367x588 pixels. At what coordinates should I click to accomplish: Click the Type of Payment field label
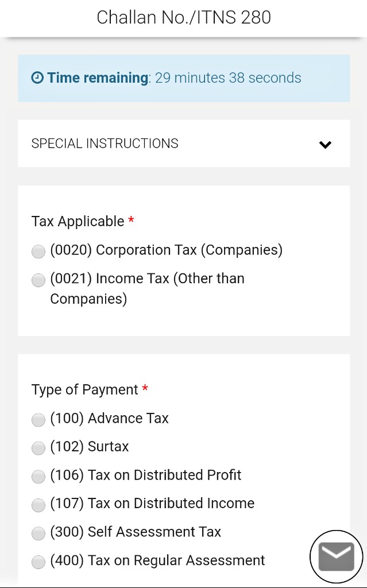click(x=85, y=390)
